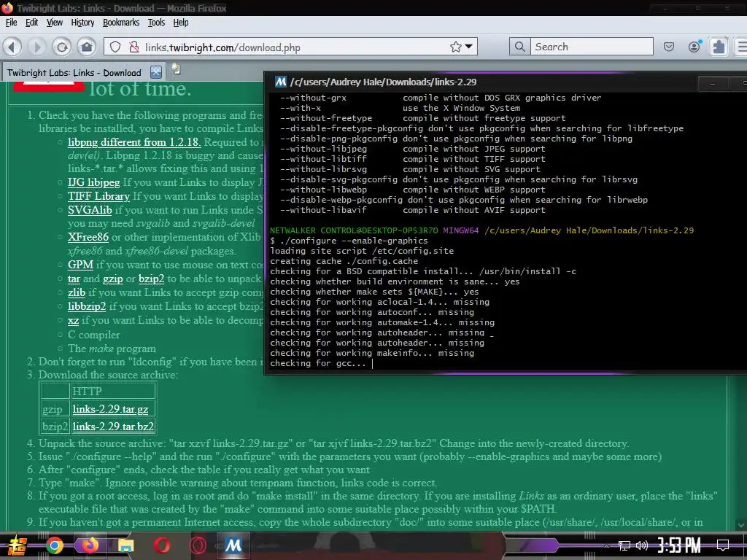Download links-2.29.tar.gz
This screenshot has height=560, width=747.
click(x=111, y=409)
